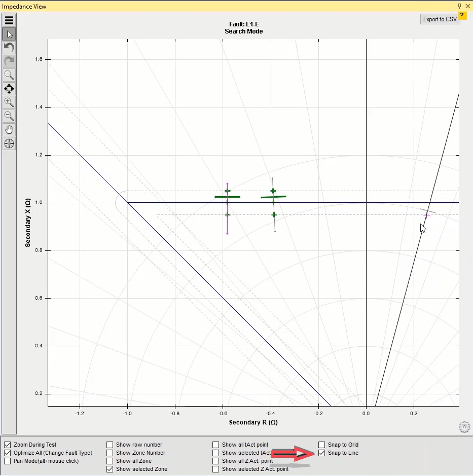The image size is (473, 476).
Task: Click the zoom out magnifier icon
Action: 9,116
